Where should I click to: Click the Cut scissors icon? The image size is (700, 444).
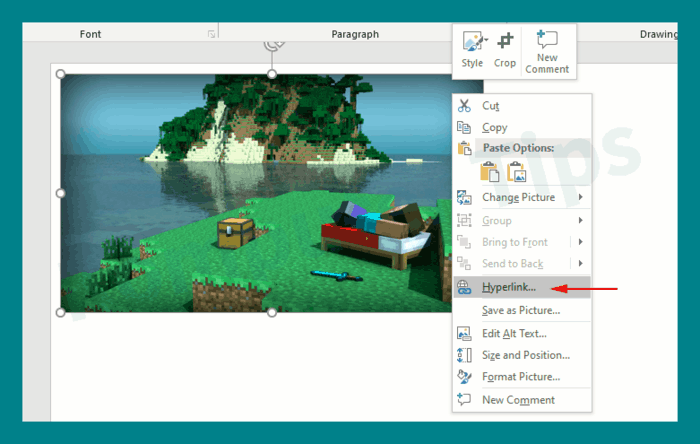[464, 106]
